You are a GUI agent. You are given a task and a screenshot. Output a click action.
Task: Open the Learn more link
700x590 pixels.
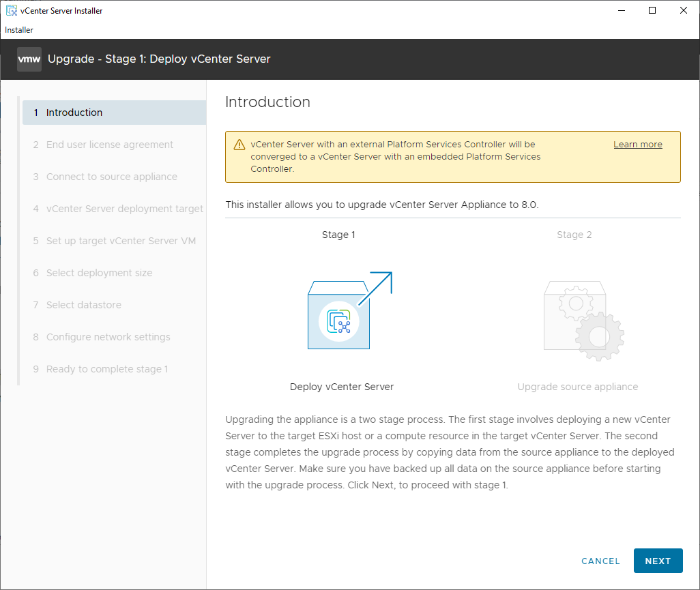[x=637, y=145]
